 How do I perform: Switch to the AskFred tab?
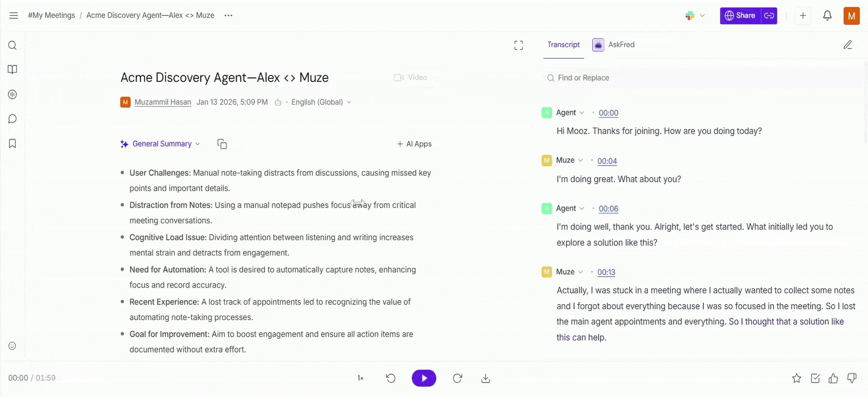(x=613, y=45)
